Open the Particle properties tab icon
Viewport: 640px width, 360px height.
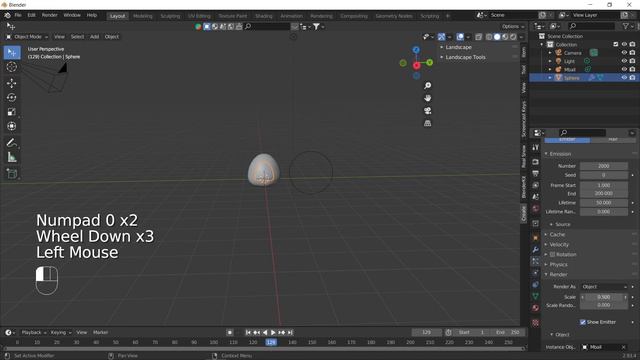coord(536,261)
